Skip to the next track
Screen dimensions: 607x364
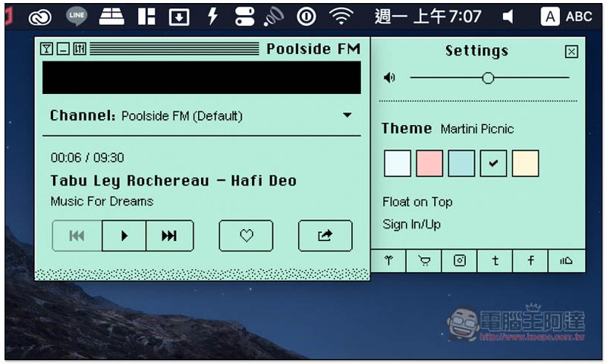click(169, 236)
